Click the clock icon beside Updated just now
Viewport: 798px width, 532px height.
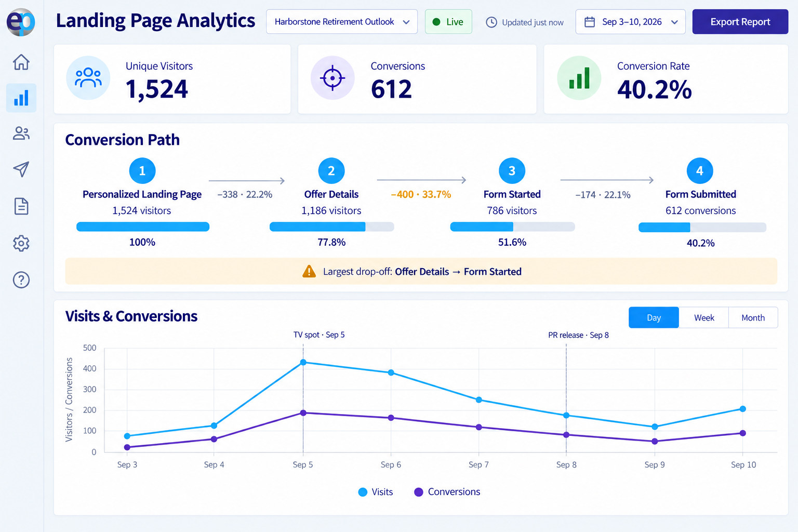pos(491,22)
